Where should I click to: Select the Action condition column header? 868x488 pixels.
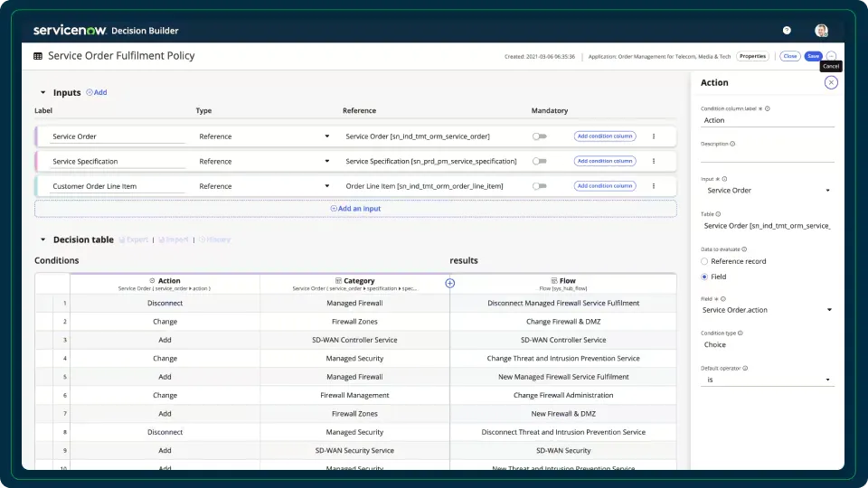165,284
